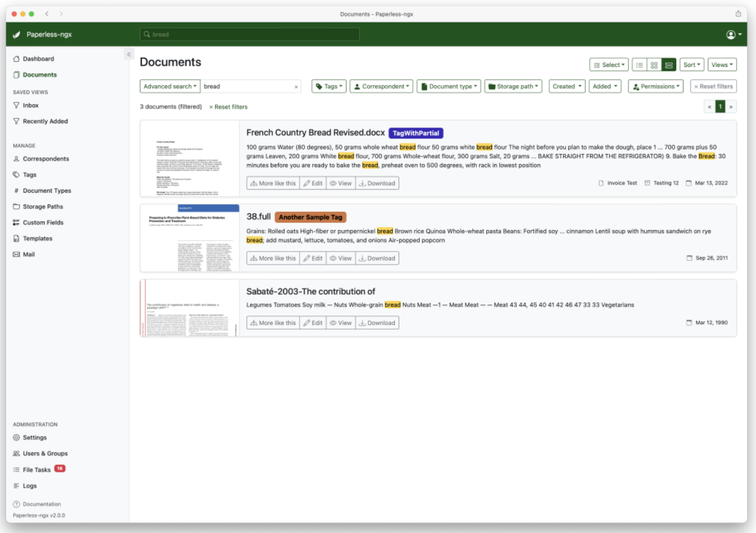Edit the 38.full document

tap(313, 258)
